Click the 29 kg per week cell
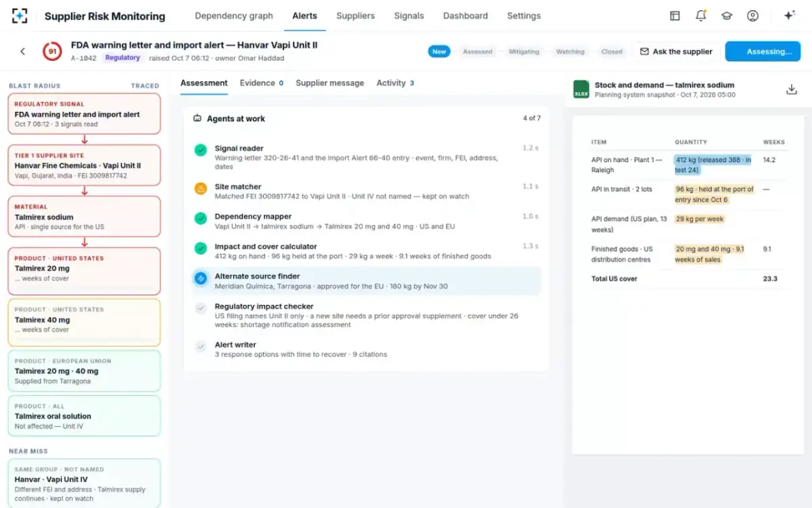 pyautogui.click(x=700, y=219)
